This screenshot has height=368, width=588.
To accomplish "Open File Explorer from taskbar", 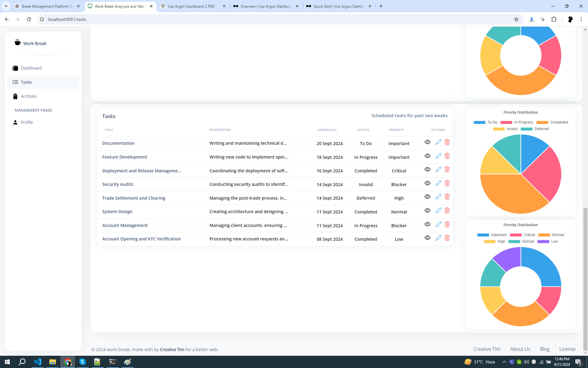I will (x=52, y=362).
